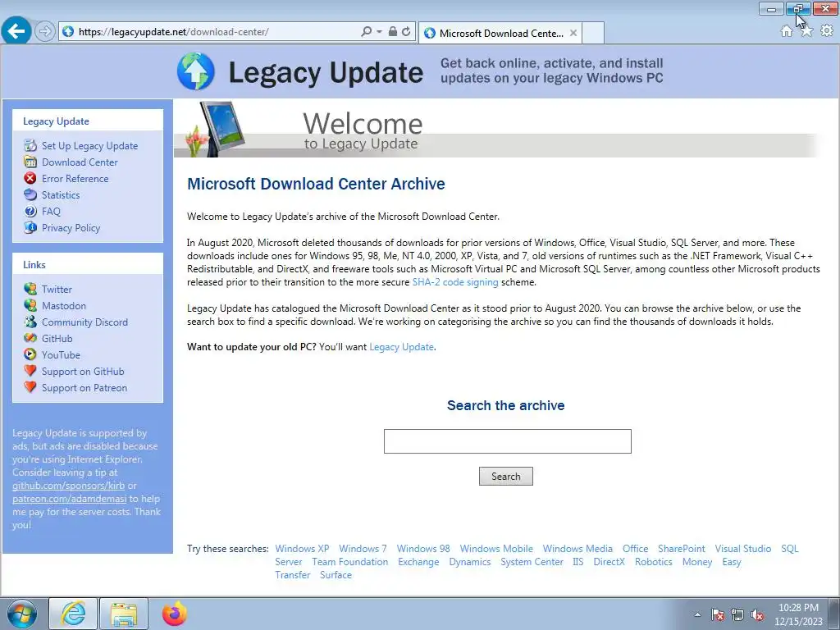Search suggestion: Visual Studio
840x630 pixels.
click(x=743, y=549)
